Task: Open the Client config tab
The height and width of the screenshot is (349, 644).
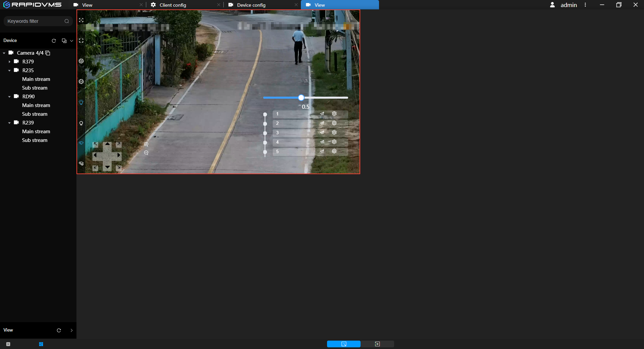Action: click(173, 5)
